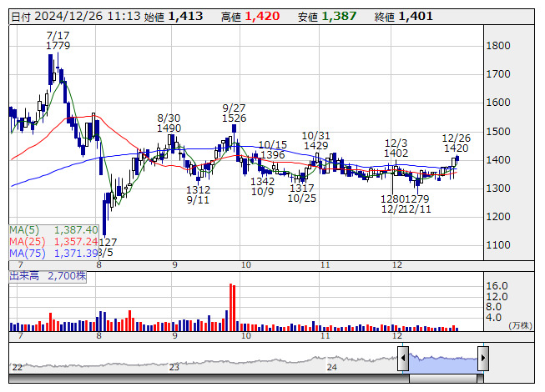The height and width of the screenshot is (392, 545).
Task: Click the right range handle arrow
Action: click(482, 359)
